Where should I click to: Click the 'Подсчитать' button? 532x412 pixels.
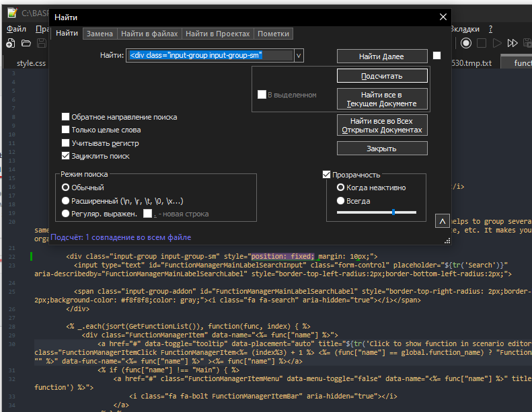tap(382, 76)
